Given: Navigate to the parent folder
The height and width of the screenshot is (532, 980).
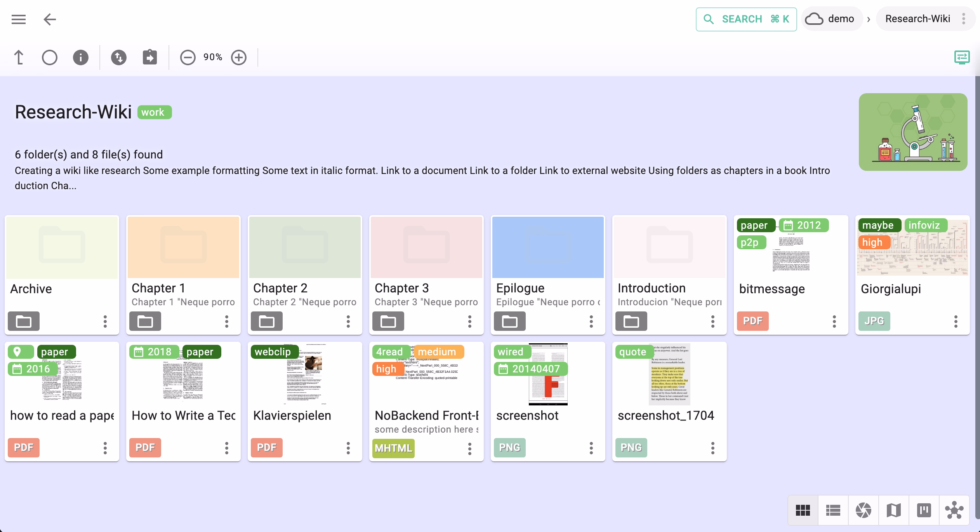Looking at the screenshot, I should 19,57.
